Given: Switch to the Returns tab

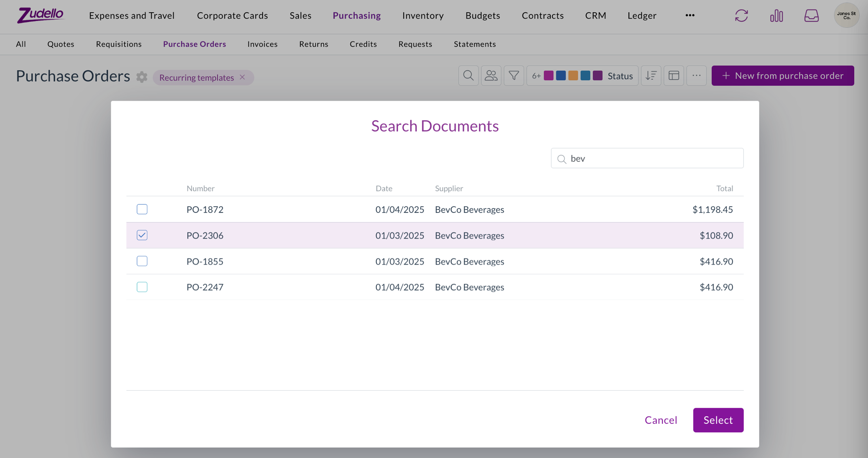Looking at the screenshot, I should coord(314,44).
